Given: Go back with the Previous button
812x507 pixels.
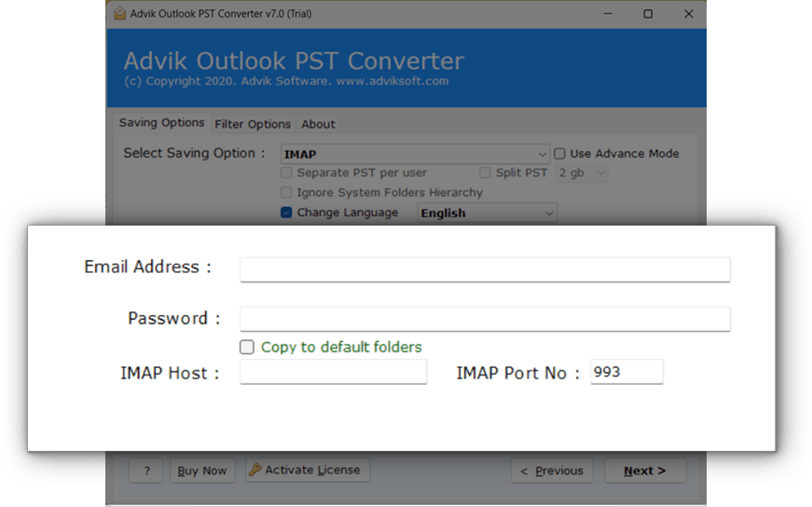Looking at the screenshot, I should tap(552, 471).
